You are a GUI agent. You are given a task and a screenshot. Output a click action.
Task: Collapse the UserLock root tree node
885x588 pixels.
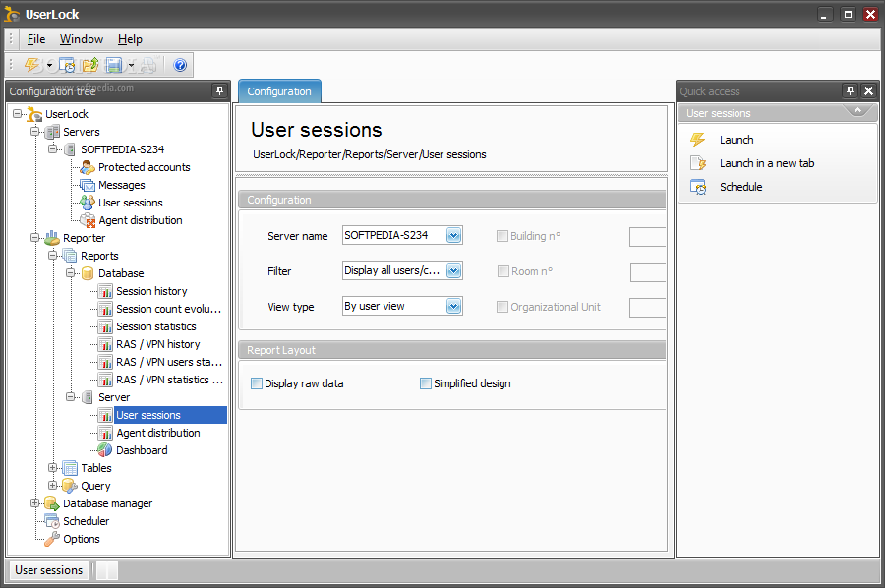[18, 114]
